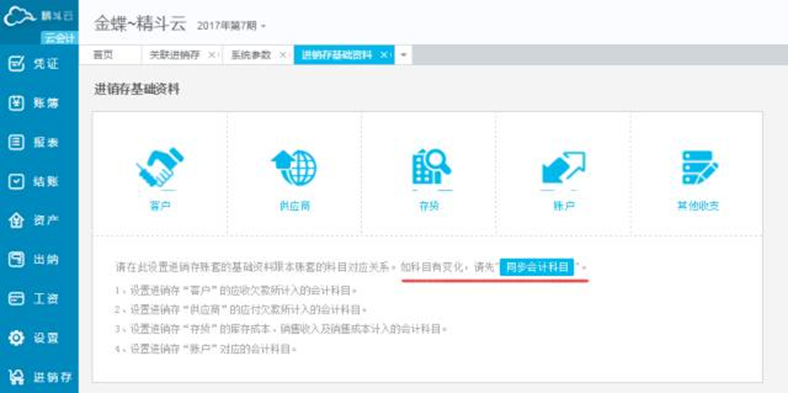The height and width of the screenshot is (393, 788).
Task: Click the 客户 handshake icon
Action: click(x=160, y=168)
